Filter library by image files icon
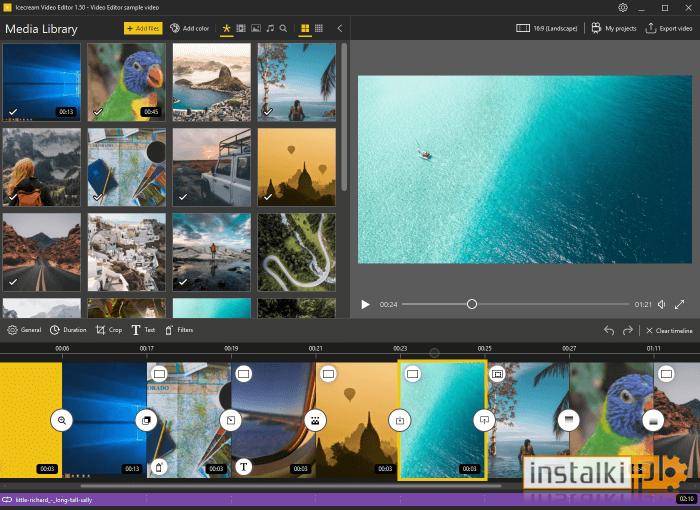700x510 pixels. (256, 28)
